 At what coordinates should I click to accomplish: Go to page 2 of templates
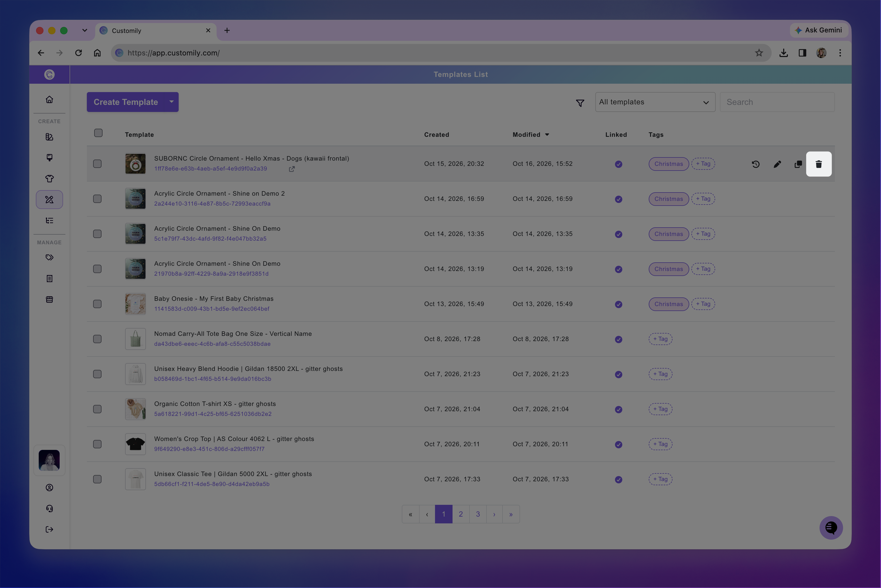(461, 514)
